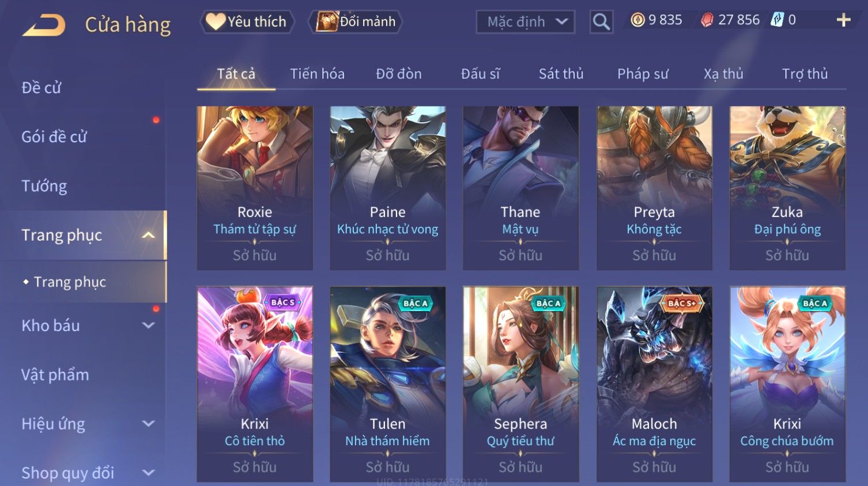Tap the heart icon on Yêu thích
Viewport: 868px width, 486px height.
point(216,21)
